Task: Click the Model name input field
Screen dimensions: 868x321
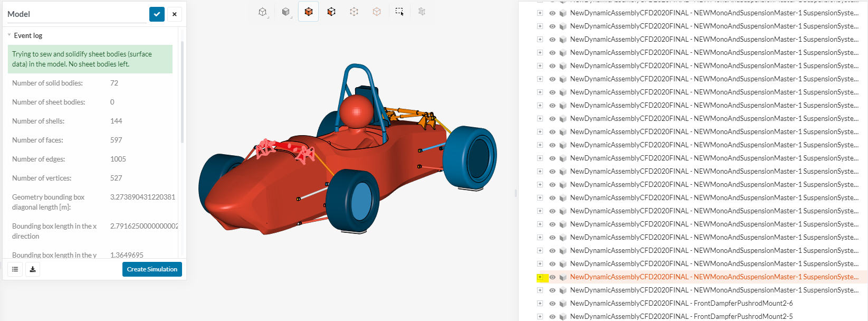Action: [77, 14]
